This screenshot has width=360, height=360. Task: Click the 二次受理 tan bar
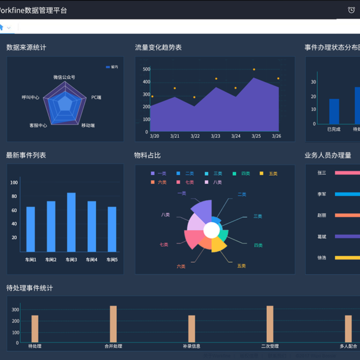point(270,324)
